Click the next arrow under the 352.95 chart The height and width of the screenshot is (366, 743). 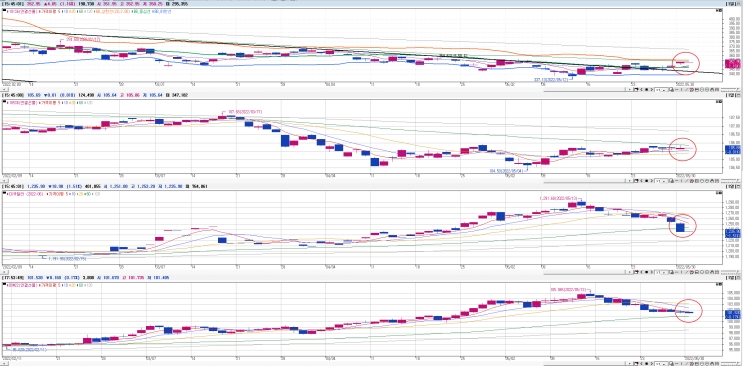652,89
